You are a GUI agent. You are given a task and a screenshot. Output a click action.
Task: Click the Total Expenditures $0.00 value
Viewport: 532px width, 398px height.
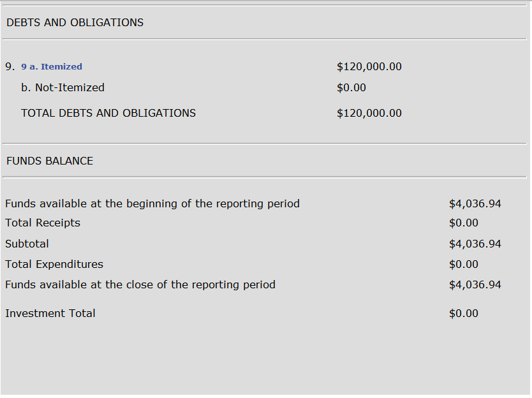coord(464,264)
